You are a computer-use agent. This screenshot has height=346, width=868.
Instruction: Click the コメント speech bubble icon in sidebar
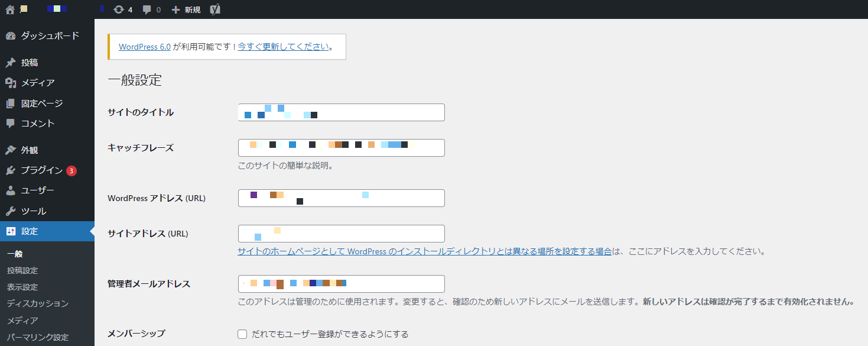point(11,124)
